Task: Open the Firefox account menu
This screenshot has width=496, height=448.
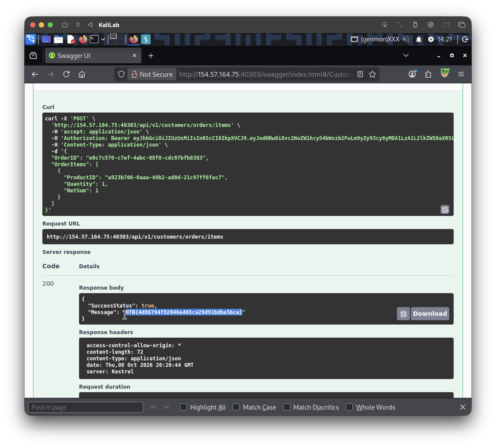Action: point(412,74)
